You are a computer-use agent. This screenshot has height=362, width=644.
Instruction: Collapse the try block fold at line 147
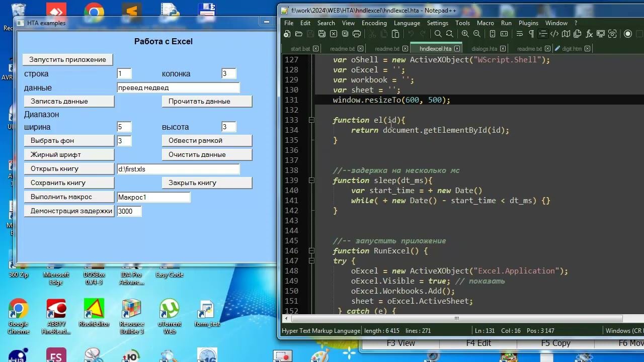click(311, 261)
